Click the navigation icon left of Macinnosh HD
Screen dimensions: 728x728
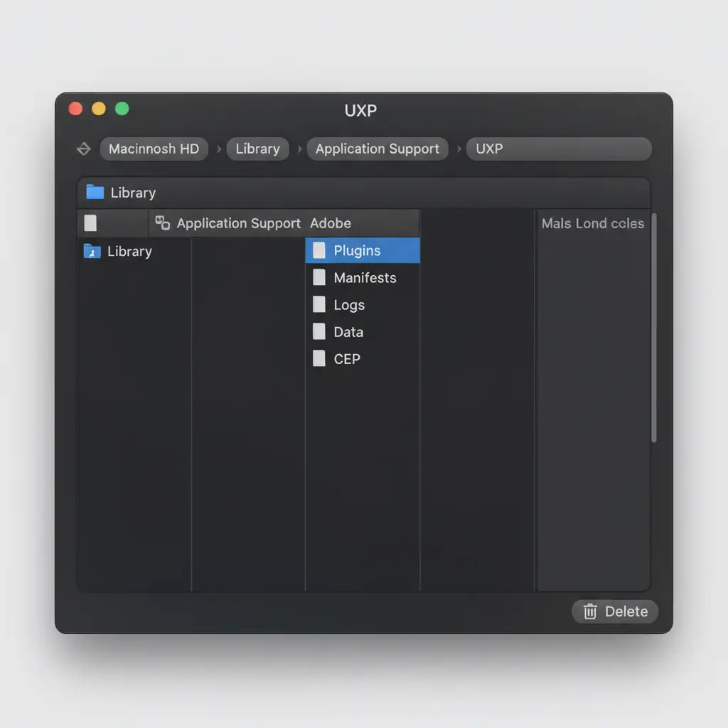[83, 149]
